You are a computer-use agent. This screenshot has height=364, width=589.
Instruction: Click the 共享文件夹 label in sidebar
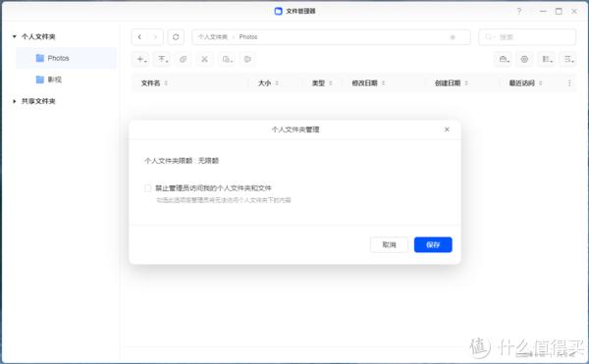coord(38,101)
